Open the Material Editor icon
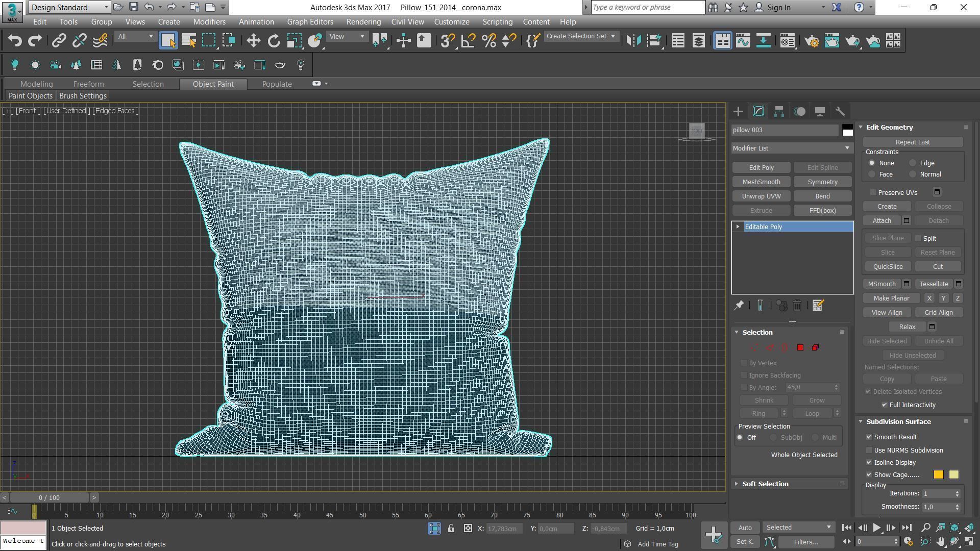The image size is (980, 551). [788, 41]
